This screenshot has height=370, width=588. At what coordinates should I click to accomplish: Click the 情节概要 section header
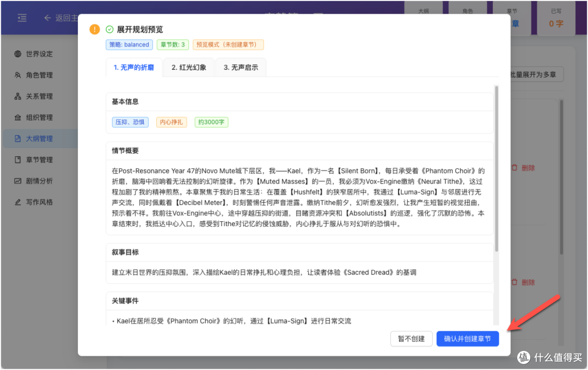coord(299,151)
